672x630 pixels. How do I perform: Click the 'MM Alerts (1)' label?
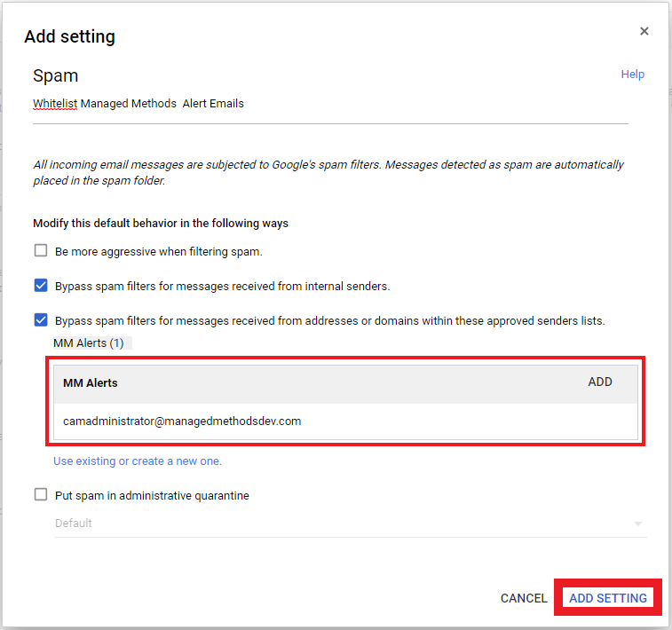89,343
